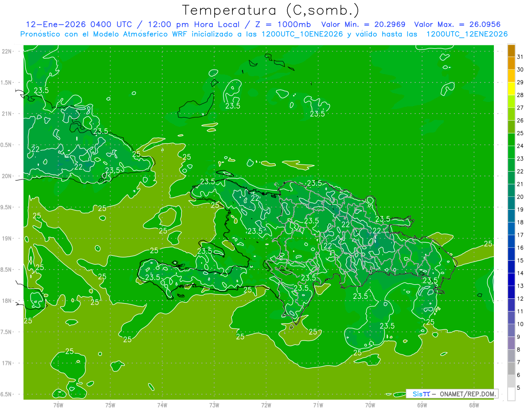
Task: Click the colorbar label '16'
Action: pos(520,248)
